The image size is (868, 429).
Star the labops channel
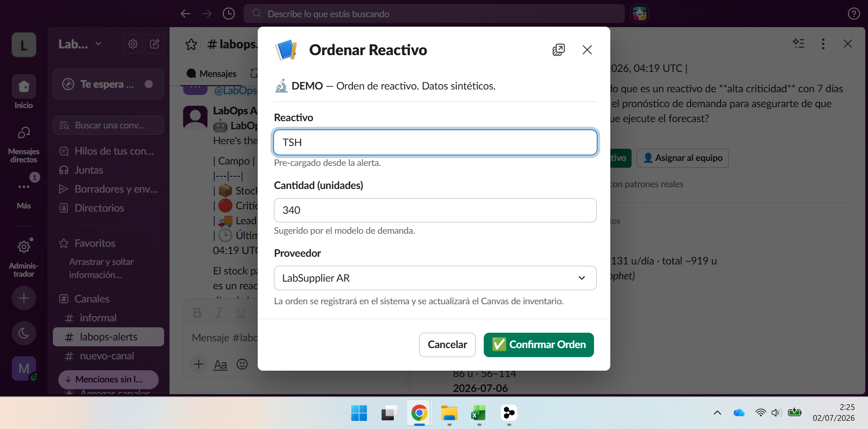click(x=191, y=44)
